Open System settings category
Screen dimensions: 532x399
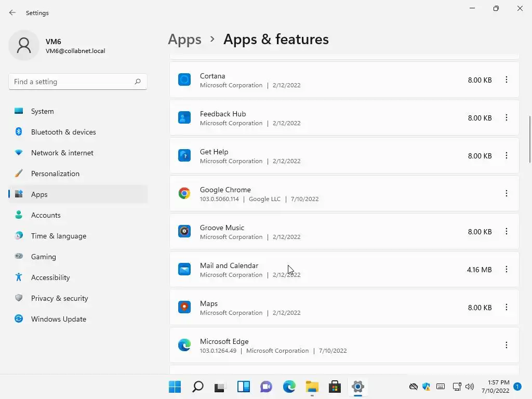(x=78, y=111)
